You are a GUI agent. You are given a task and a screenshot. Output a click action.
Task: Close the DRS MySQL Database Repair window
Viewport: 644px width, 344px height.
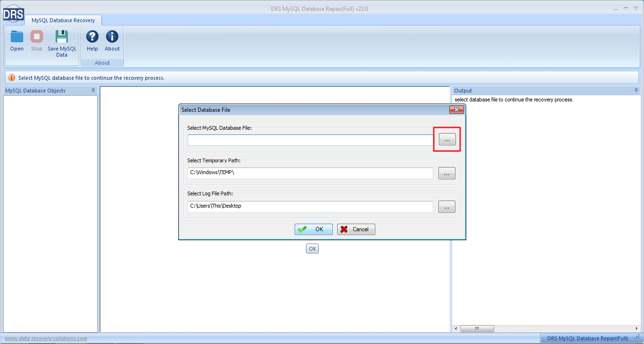coord(636,8)
